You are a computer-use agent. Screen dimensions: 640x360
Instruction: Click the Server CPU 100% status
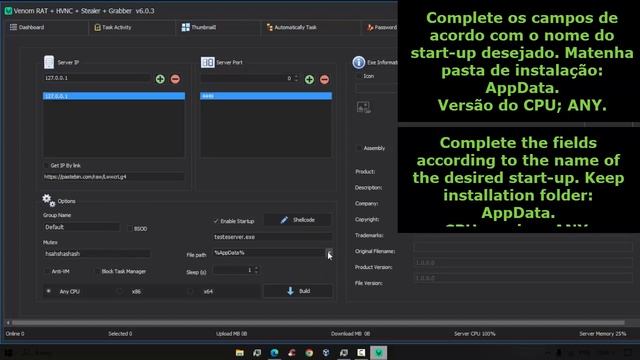tap(475, 333)
